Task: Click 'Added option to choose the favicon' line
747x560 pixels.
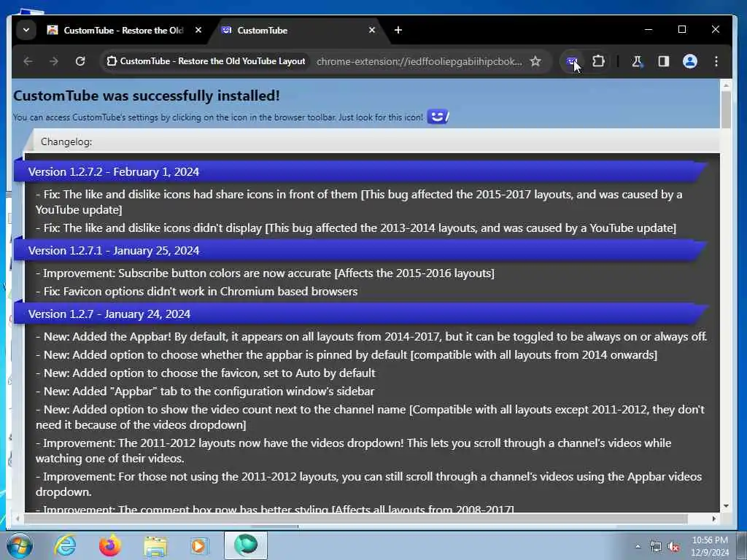Action: pos(205,373)
